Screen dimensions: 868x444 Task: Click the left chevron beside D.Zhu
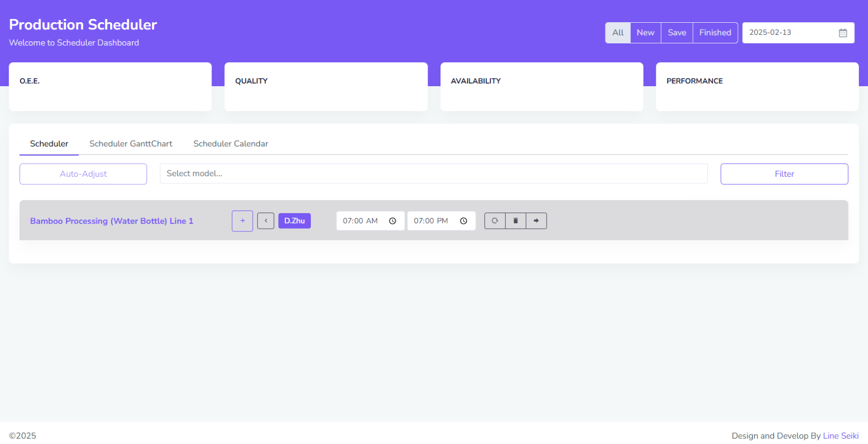(266, 221)
